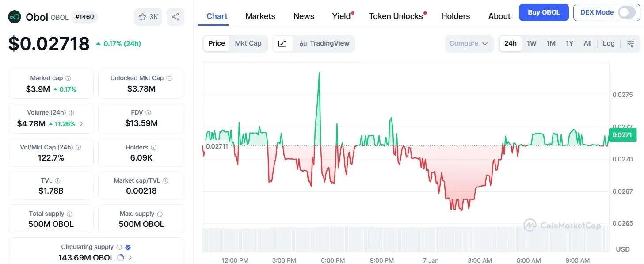Toggle the DEX Mode switch
This screenshot has width=644, height=264.
626,12
